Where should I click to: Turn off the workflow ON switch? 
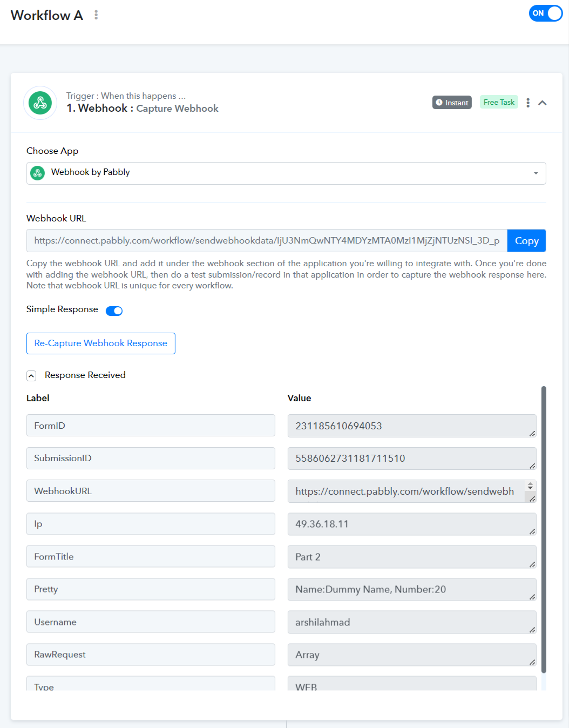tap(545, 13)
